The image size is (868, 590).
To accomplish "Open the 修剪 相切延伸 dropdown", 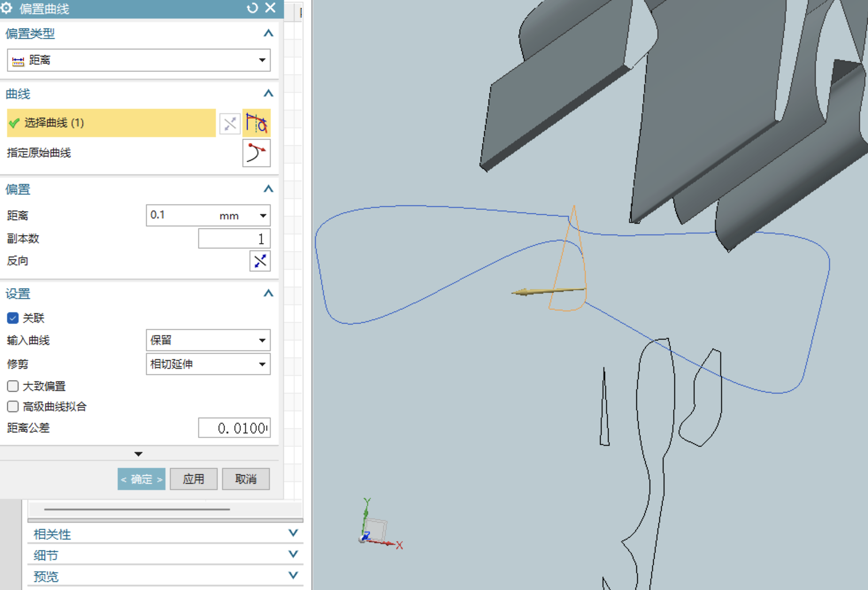I will pos(208,364).
